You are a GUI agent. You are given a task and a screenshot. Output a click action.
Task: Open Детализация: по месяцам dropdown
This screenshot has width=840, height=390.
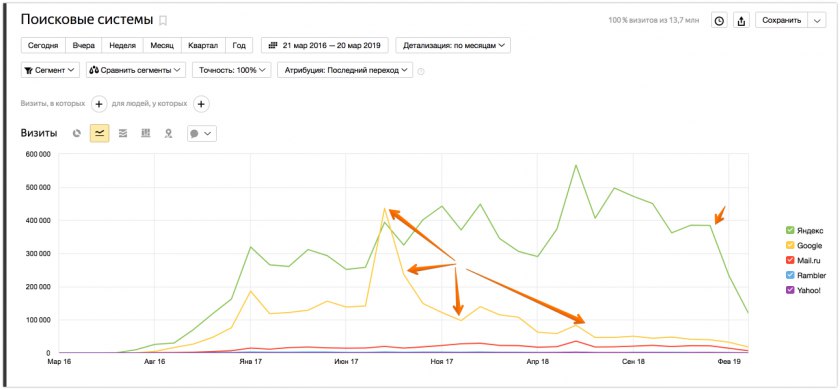point(453,46)
